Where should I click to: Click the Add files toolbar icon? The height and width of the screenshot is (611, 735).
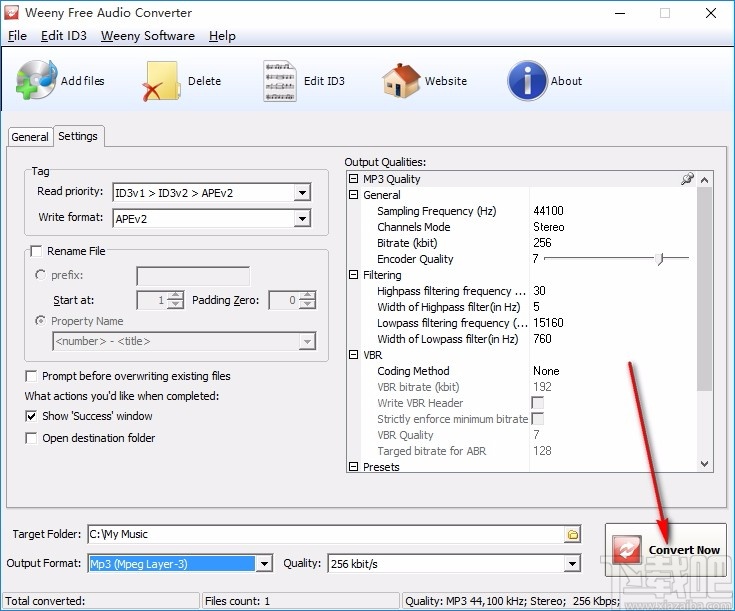tap(36, 80)
